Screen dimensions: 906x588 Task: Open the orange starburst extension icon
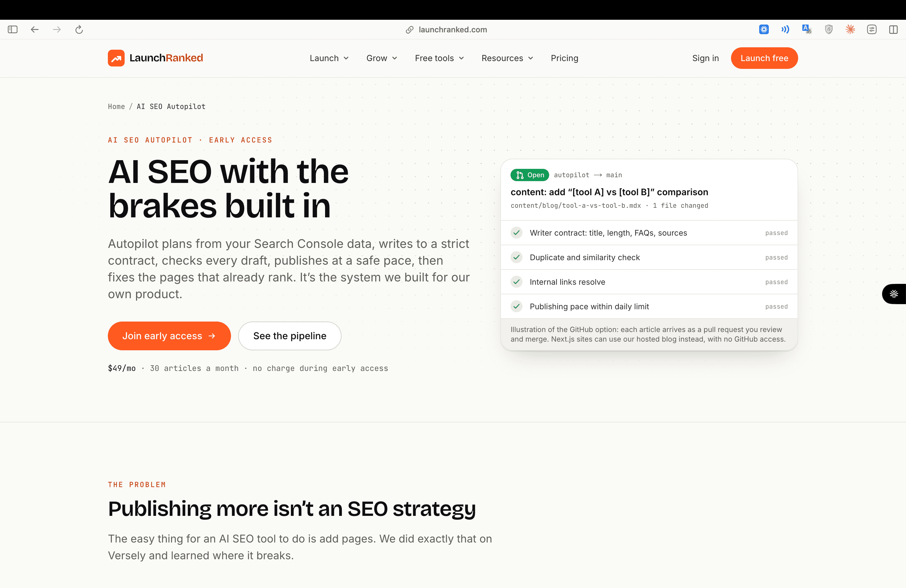pos(850,29)
